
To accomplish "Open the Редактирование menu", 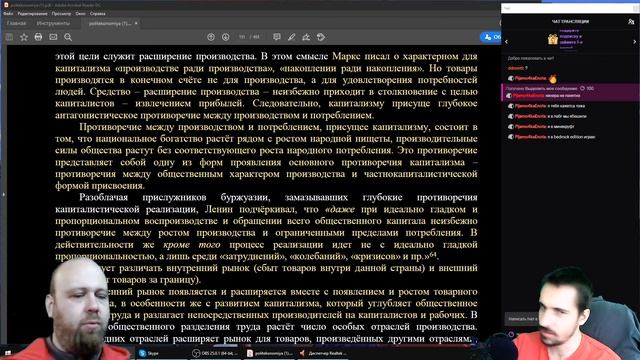I will point(32,13).
